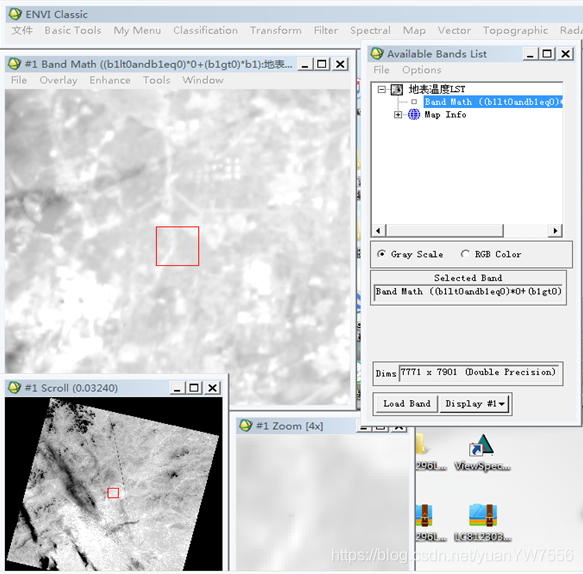Open the Map menu
The height and width of the screenshot is (574, 583).
click(x=414, y=30)
